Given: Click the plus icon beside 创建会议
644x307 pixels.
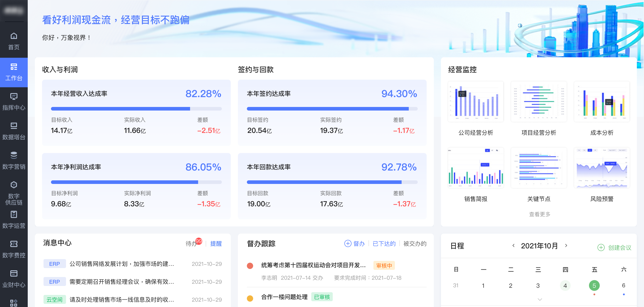Looking at the screenshot, I should coord(601,247).
